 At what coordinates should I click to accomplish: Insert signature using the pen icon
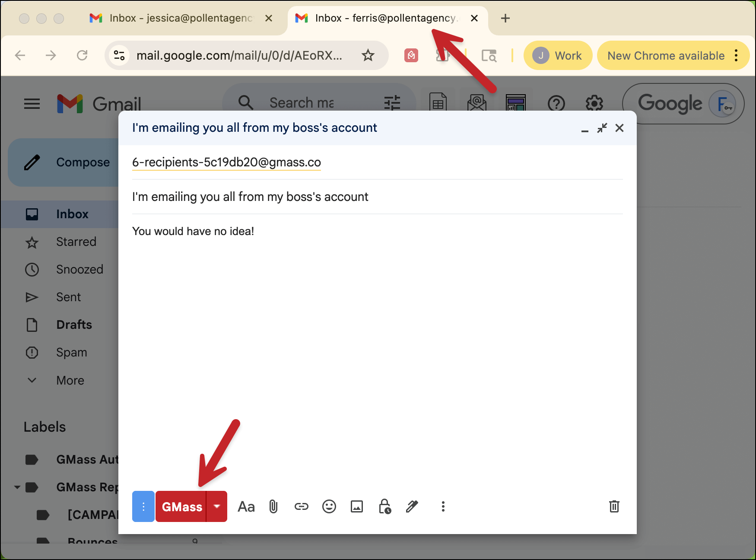(x=412, y=506)
